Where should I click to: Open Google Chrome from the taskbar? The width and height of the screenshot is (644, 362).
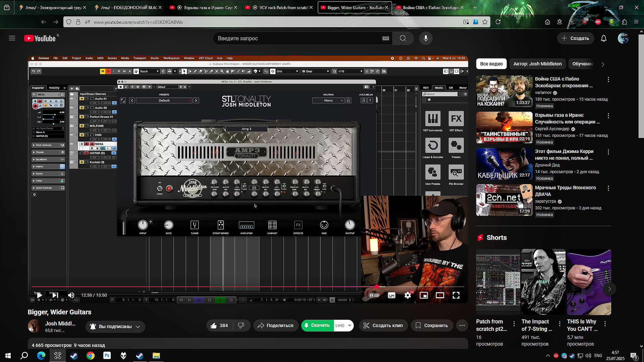(91, 356)
